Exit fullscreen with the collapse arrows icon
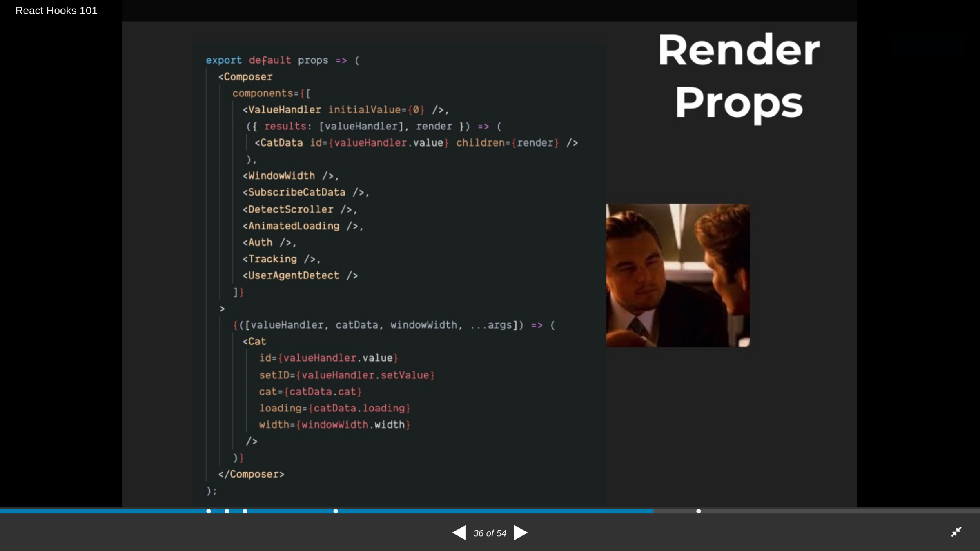The height and width of the screenshot is (551, 980). 956,532
